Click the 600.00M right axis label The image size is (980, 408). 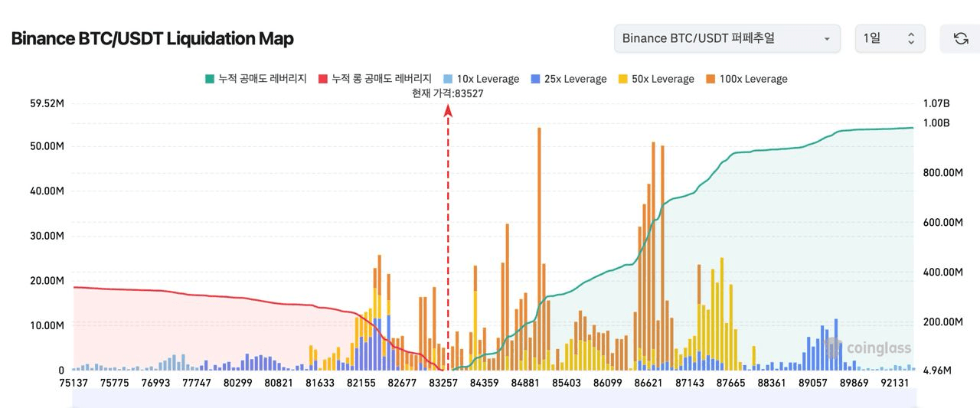click(942, 223)
